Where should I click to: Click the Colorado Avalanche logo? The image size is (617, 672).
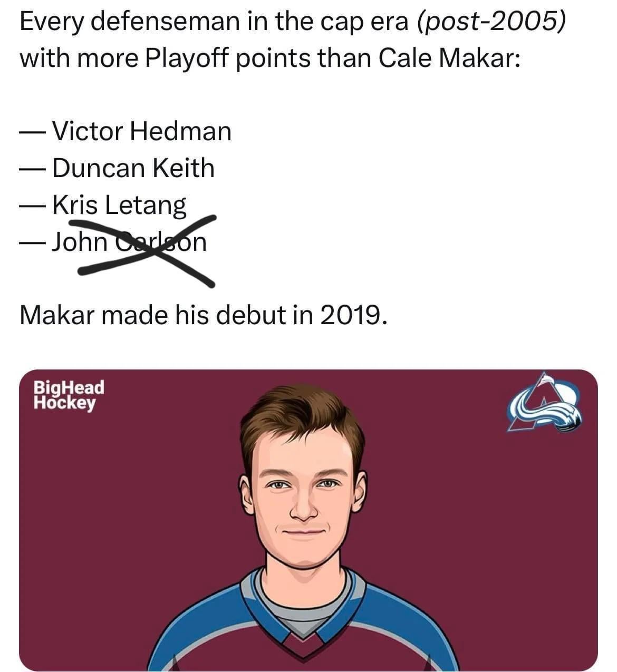coord(544,403)
